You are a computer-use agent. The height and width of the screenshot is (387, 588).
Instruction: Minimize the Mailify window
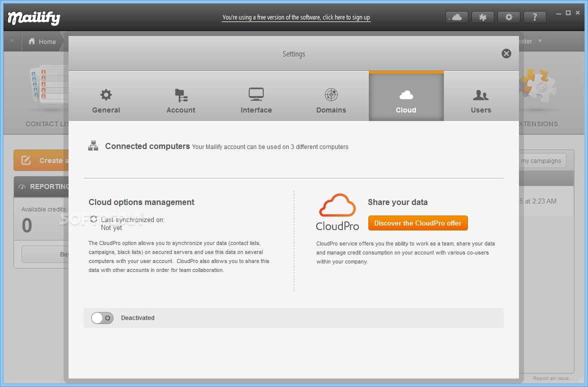click(x=559, y=13)
